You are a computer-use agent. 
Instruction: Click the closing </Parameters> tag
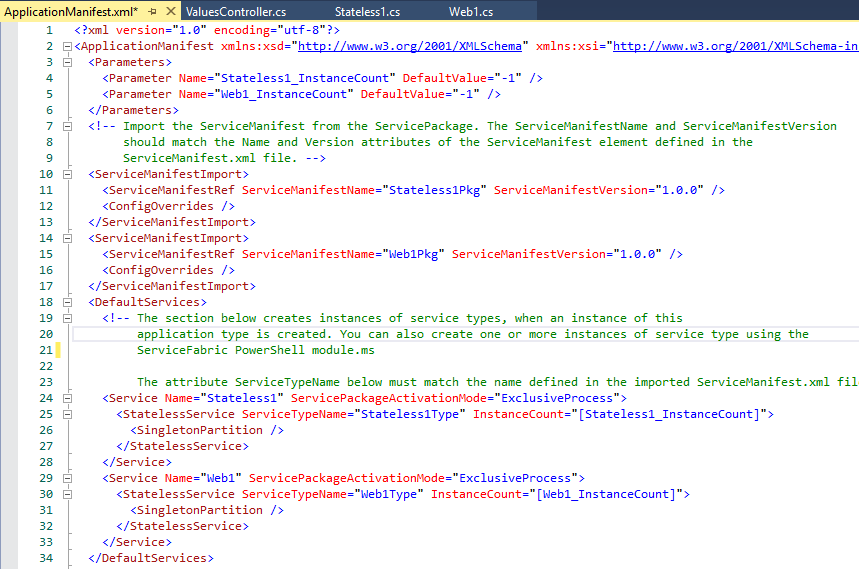[133, 110]
